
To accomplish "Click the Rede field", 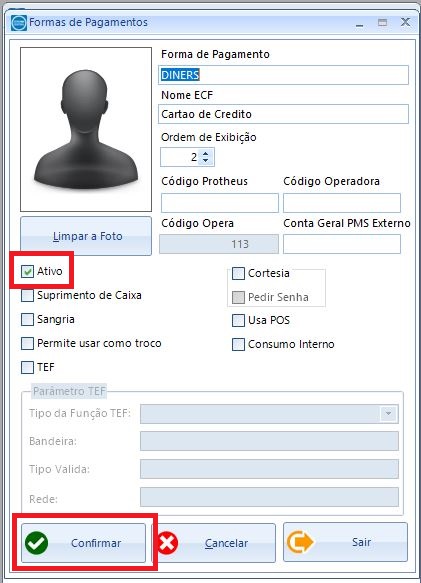I will 269,497.
